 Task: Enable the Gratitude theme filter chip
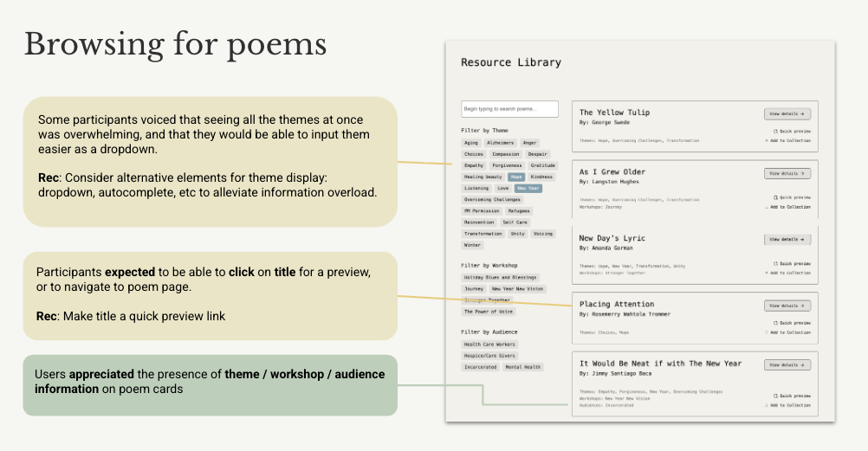click(x=543, y=165)
